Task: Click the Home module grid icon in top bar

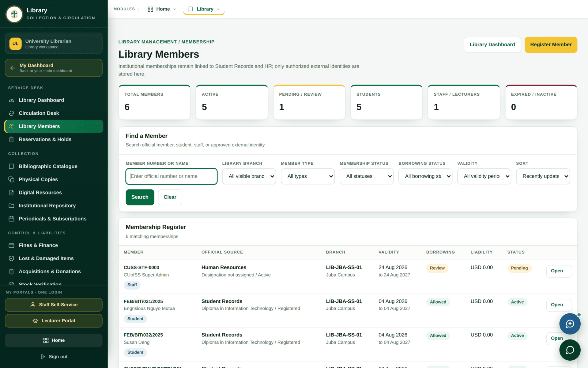Action: point(150,9)
